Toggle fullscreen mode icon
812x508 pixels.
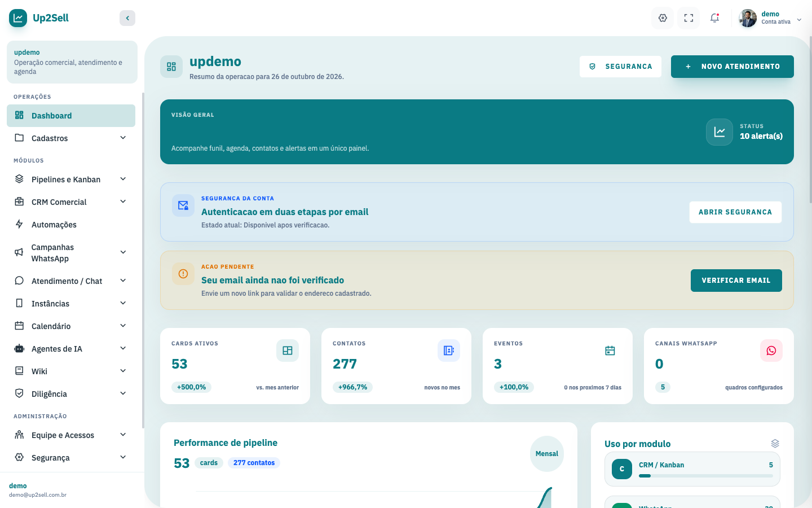tap(689, 18)
